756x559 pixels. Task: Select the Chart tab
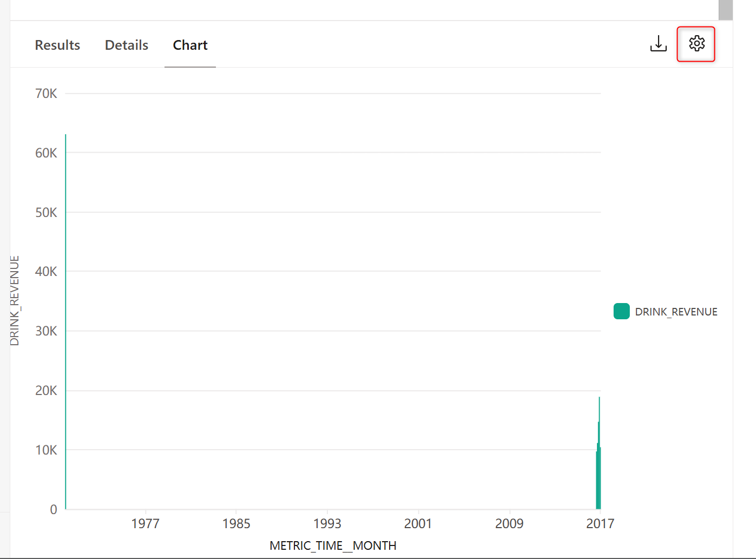pos(190,45)
